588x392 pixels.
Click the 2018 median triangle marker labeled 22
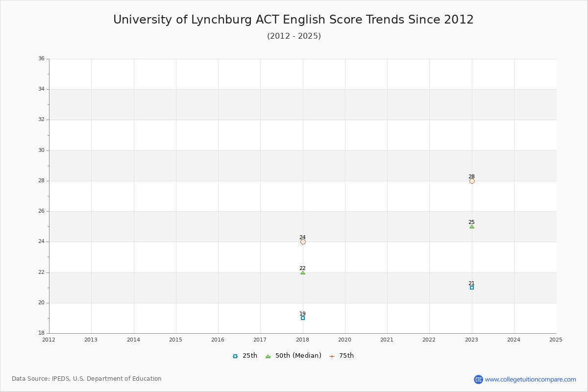pyautogui.click(x=303, y=272)
